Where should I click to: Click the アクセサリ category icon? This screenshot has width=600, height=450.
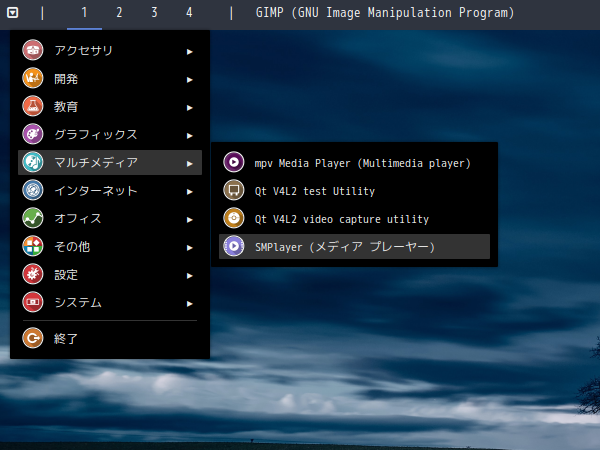pyautogui.click(x=33, y=50)
